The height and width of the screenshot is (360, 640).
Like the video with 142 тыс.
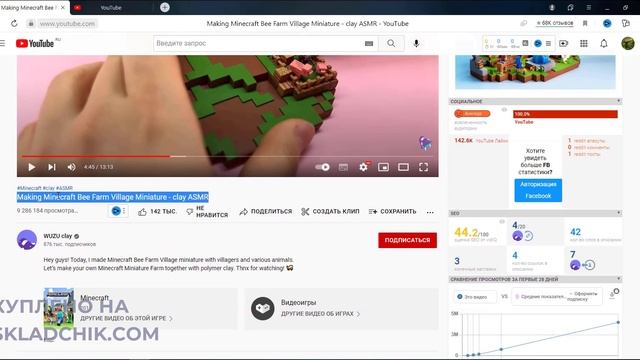point(157,211)
